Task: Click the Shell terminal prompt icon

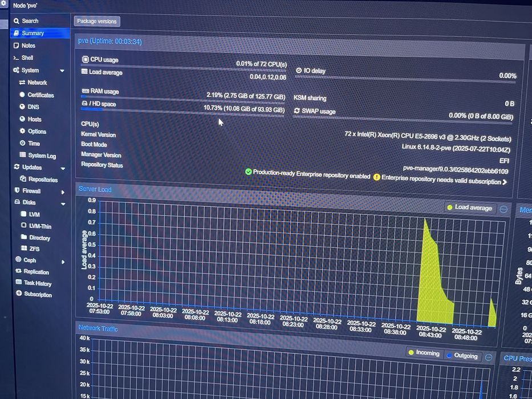Action: [x=16, y=58]
